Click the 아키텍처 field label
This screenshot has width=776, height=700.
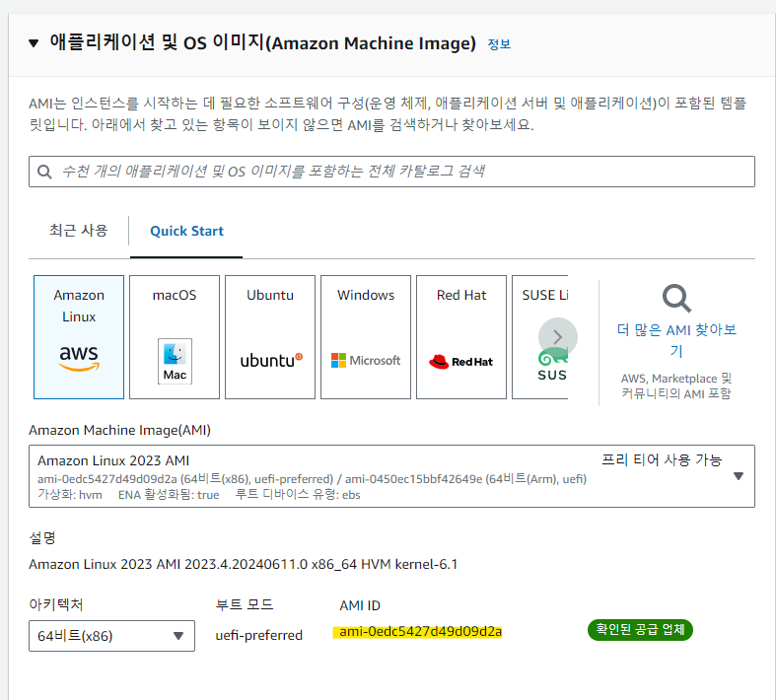tap(56, 604)
